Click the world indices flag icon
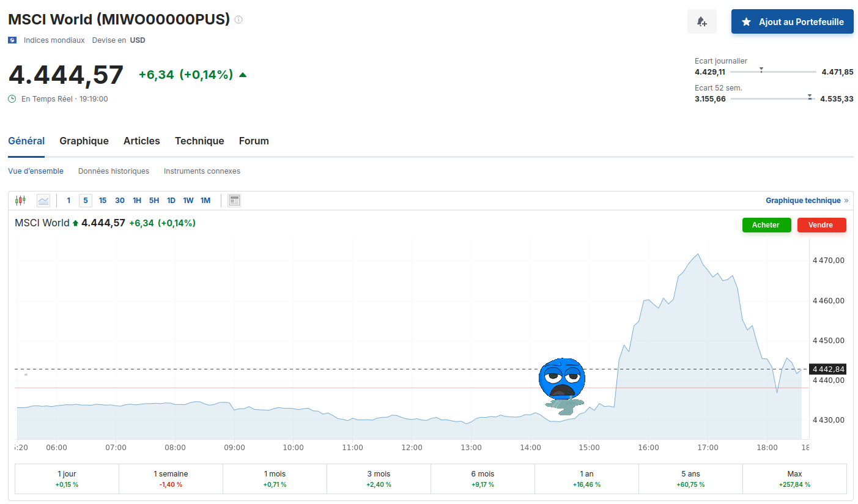This screenshot has width=858, height=504. [x=12, y=40]
